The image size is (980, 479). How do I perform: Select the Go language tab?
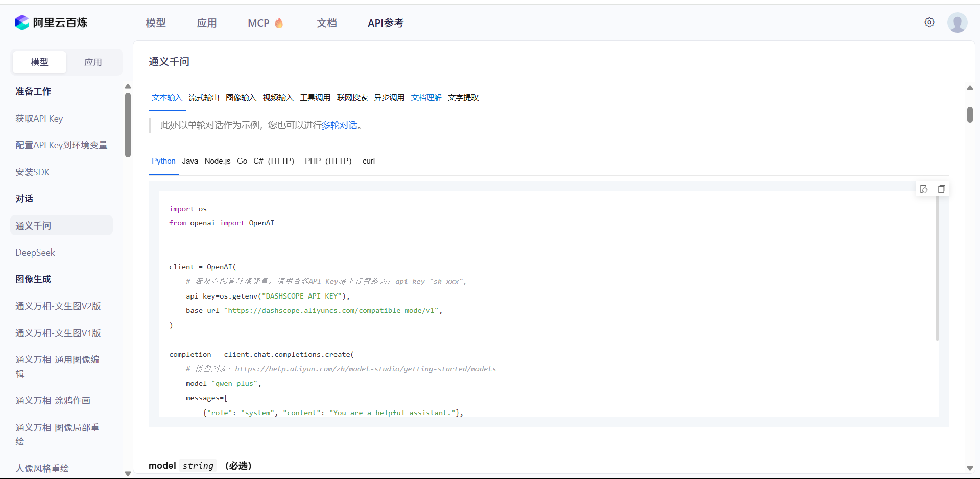click(x=242, y=161)
